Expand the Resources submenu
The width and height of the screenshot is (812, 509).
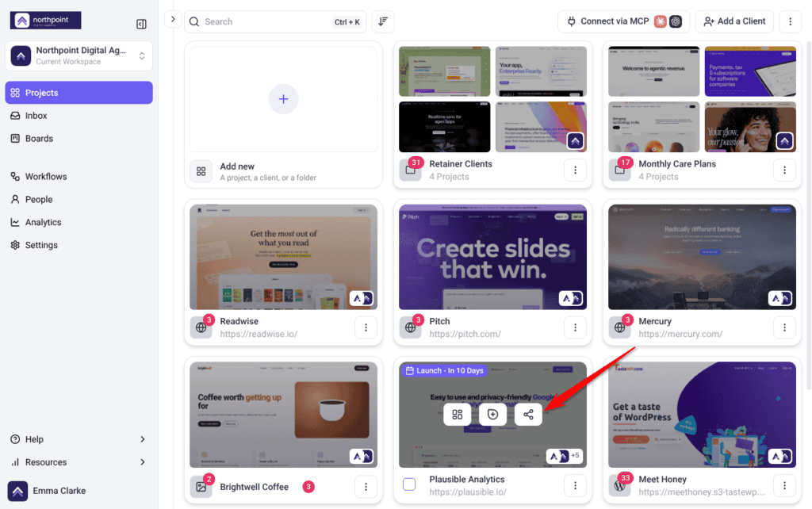[x=79, y=462]
